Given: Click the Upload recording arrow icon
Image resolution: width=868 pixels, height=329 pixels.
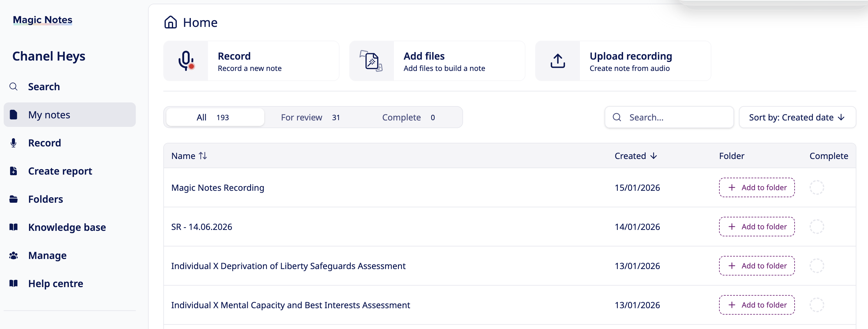Looking at the screenshot, I should [558, 61].
